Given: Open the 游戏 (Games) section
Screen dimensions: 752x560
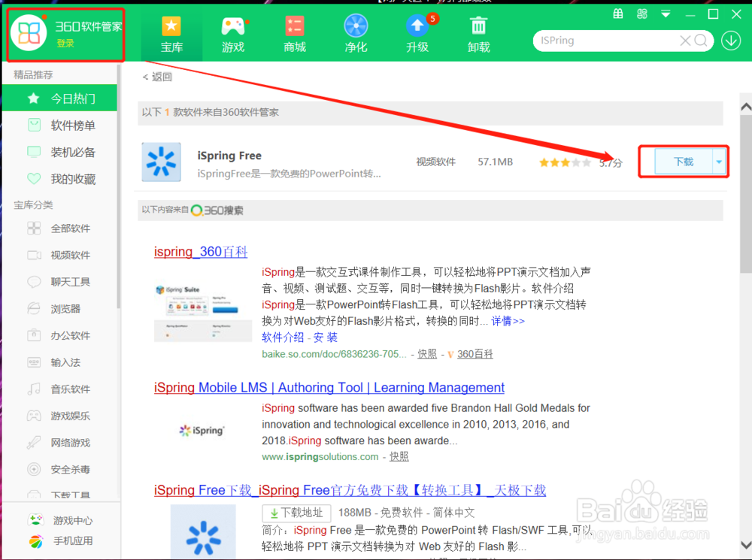Looking at the screenshot, I should [233, 33].
